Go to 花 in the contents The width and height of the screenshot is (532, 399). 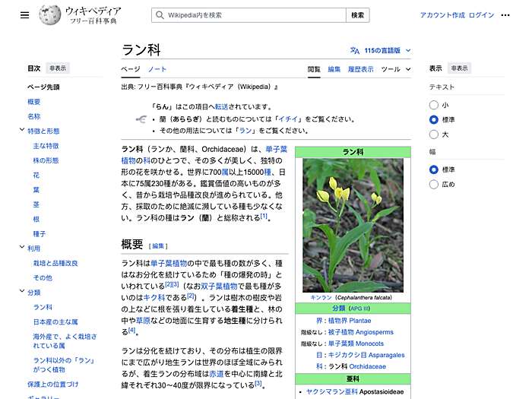[x=36, y=175]
